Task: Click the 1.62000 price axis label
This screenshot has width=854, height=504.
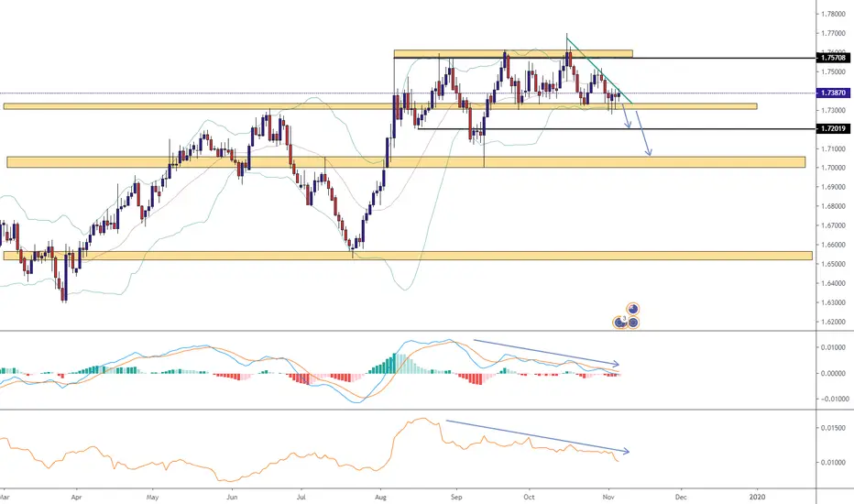Action: [x=834, y=322]
